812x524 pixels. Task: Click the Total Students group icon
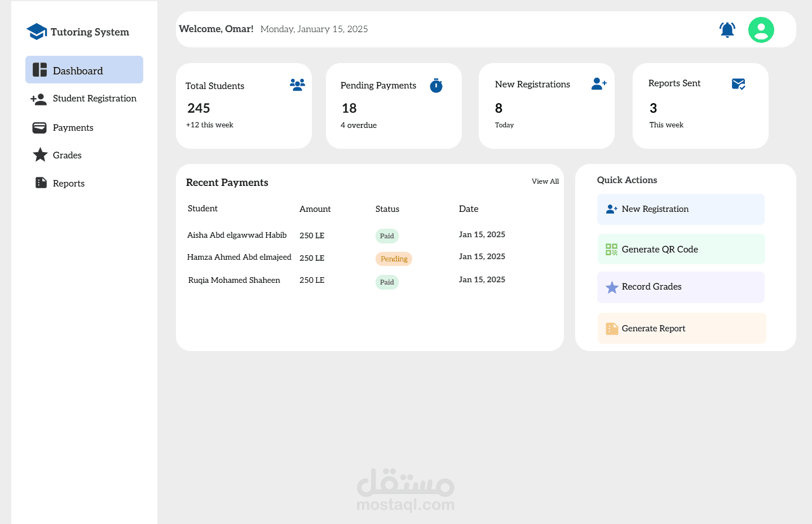[297, 85]
